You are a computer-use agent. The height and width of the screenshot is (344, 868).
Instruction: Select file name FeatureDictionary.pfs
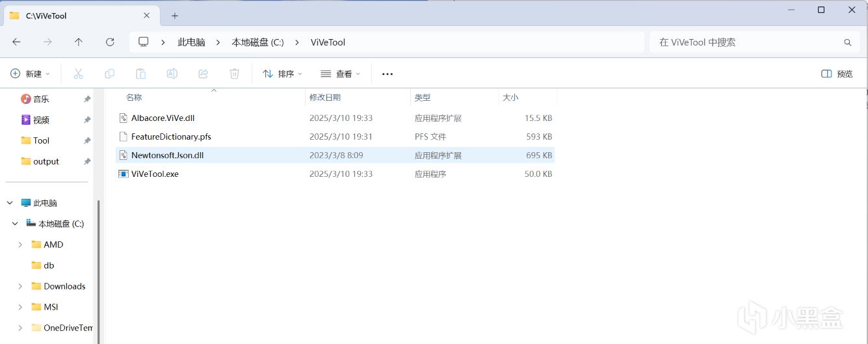(171, 137)
